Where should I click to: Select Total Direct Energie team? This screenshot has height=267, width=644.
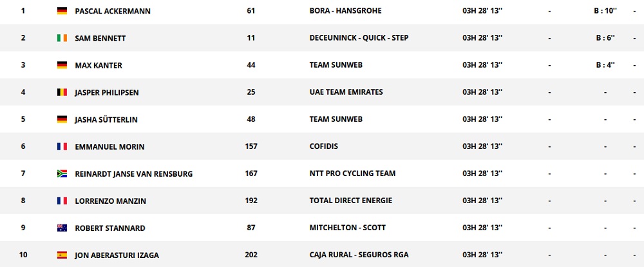(x=350, y=201)
